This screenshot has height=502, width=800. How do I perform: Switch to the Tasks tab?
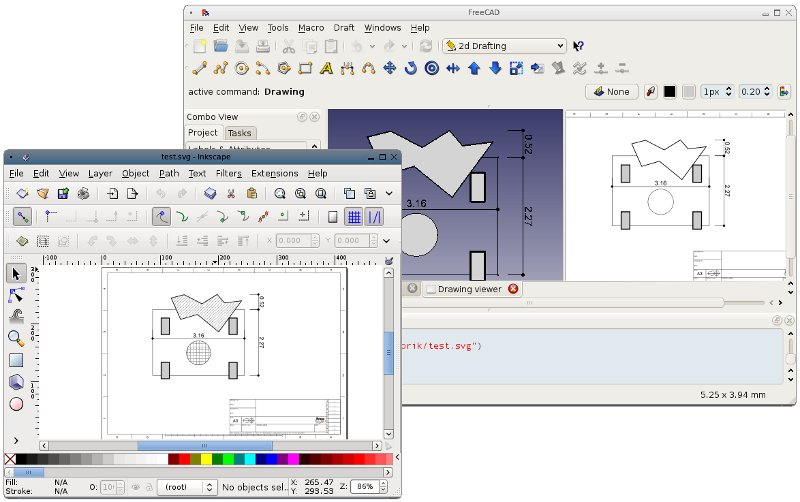(x=239, y=133)
